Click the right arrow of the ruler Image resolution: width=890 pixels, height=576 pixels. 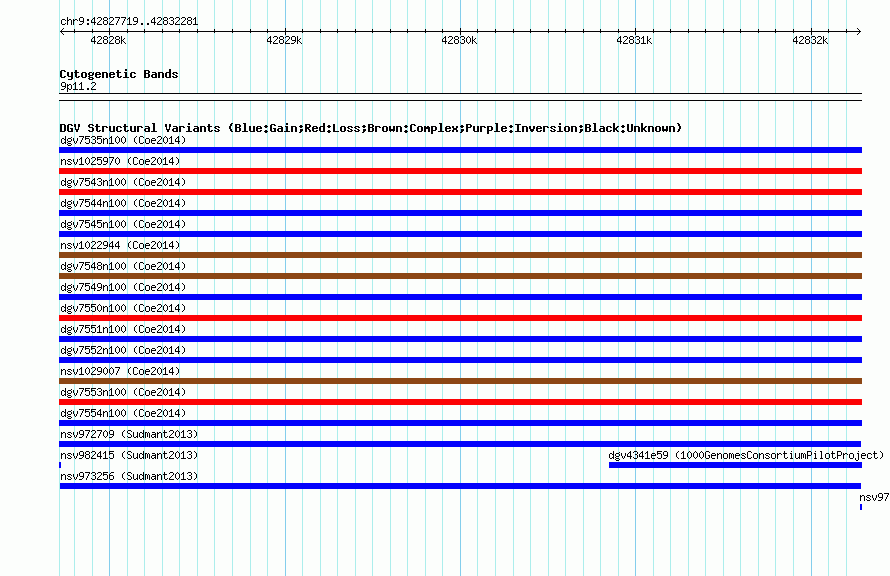(x=859, y=32)
